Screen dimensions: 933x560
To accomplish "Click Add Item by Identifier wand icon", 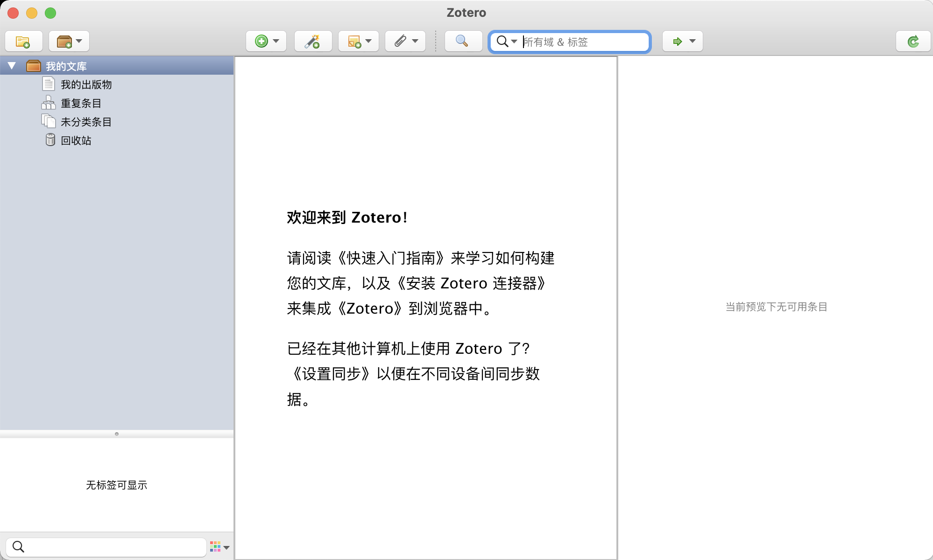I will (x=312, y=42).
